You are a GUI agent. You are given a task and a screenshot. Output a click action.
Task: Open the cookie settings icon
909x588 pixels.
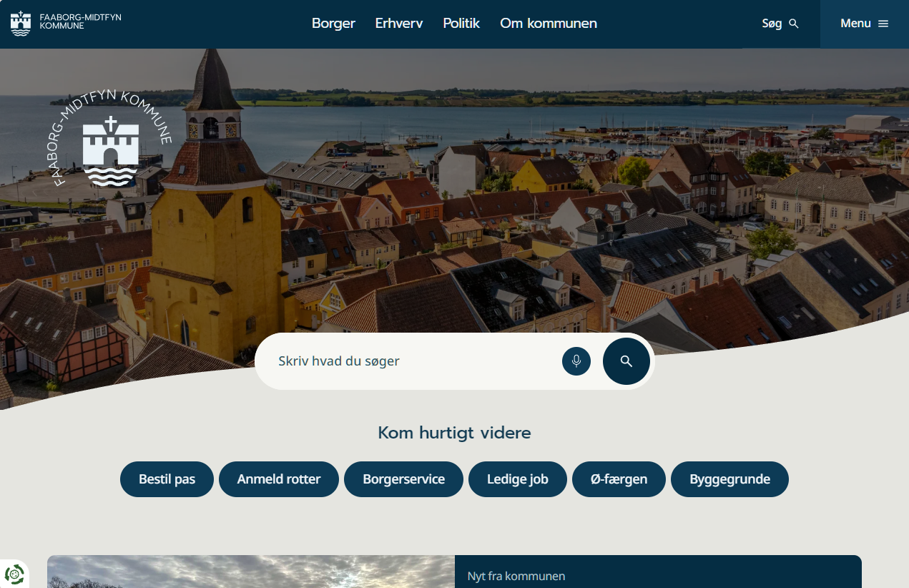click(14, 574)
